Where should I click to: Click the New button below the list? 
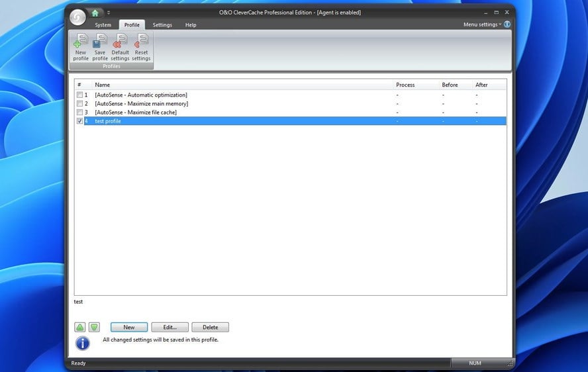coord(129,328)
